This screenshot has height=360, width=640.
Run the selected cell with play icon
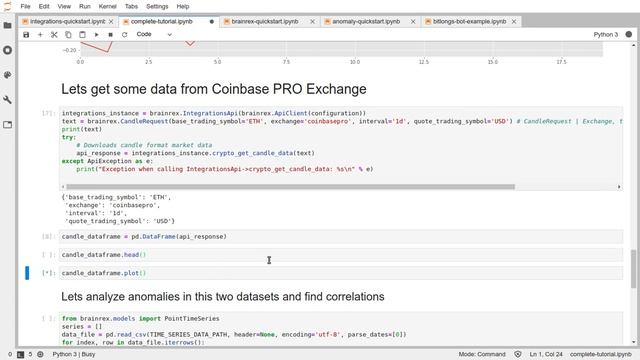point(96,35)
